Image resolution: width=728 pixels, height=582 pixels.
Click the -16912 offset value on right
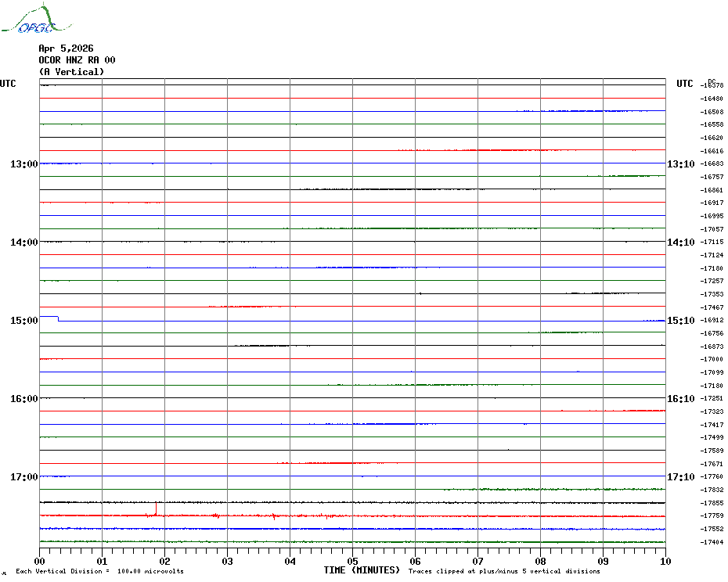tap(712, 321)
